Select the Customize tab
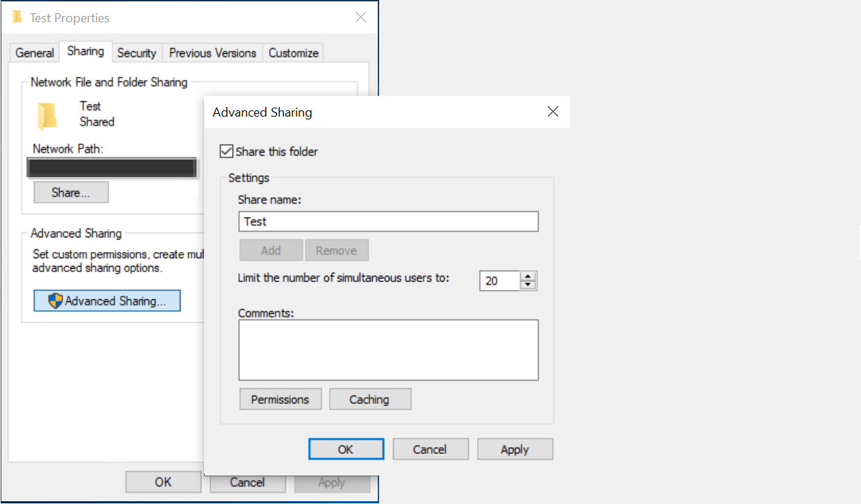861x504 pixels. tap(293, 52)
